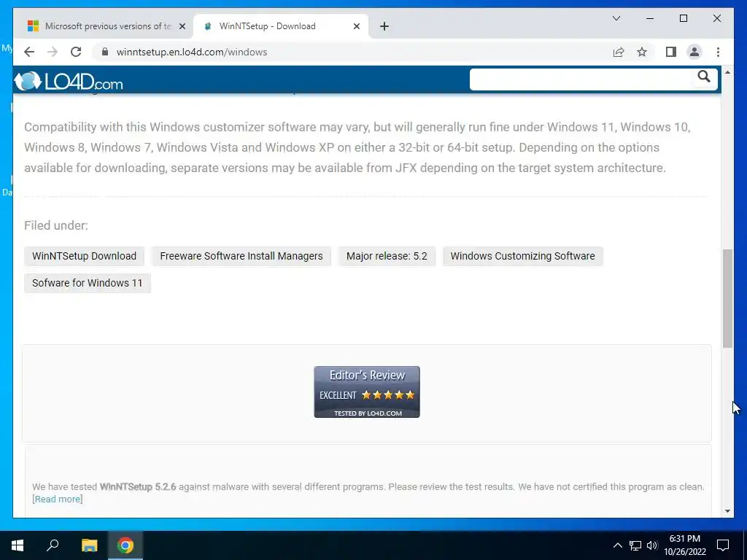Focus the LO4D search field
This screenshot has width=747, height=560.
[x=581, y=79]
